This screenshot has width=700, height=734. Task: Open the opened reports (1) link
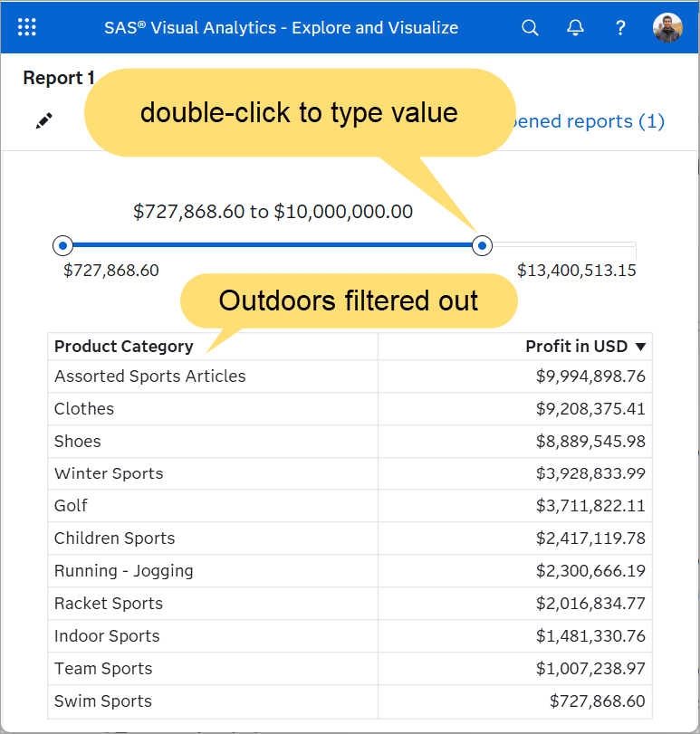tap(589, 121)
